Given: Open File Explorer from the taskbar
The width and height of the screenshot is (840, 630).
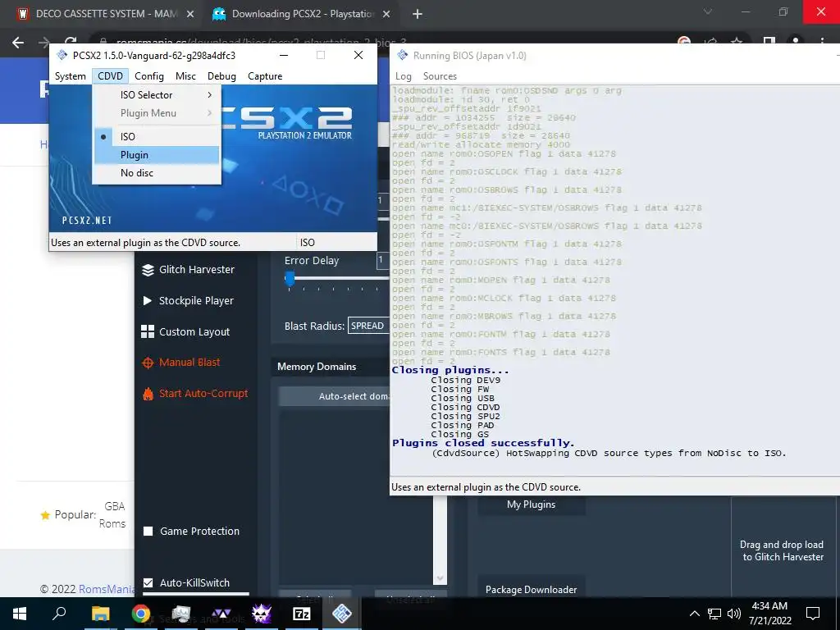Looking at the screenshot, I should (100, 614).
